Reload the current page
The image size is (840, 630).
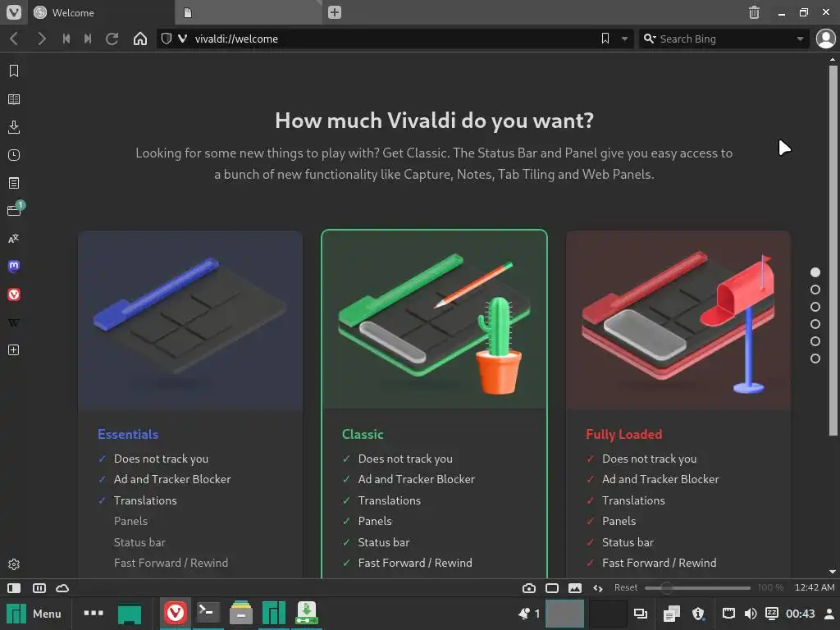(112, 39)
